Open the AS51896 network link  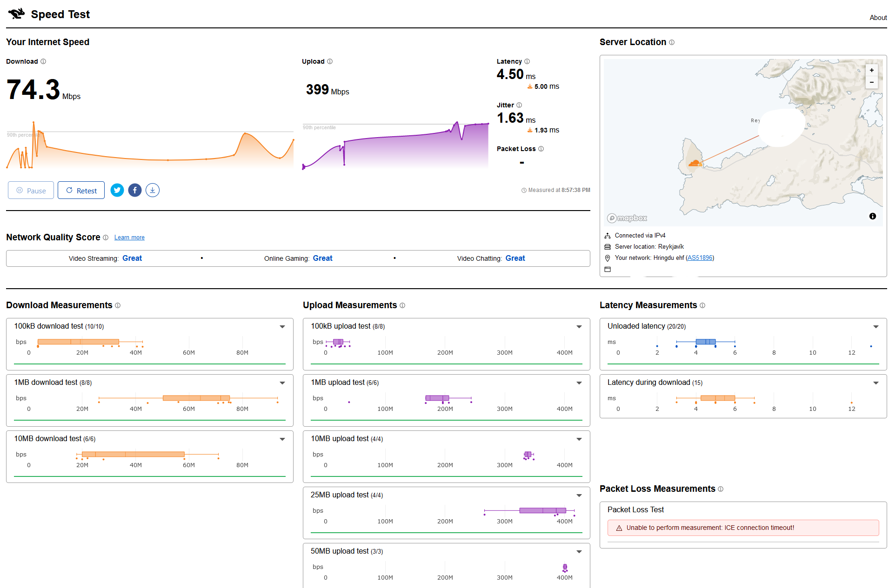700,258
